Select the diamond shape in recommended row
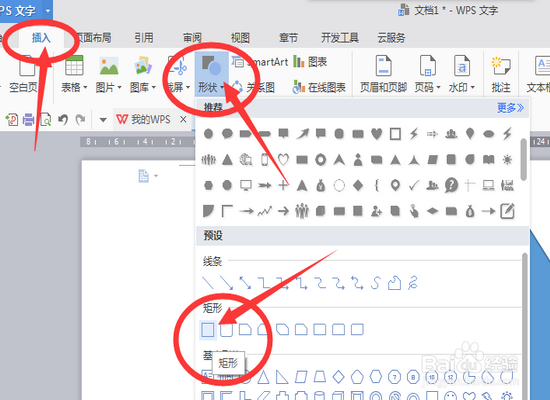The image size is (550, 400). click(x=358, y=185)
